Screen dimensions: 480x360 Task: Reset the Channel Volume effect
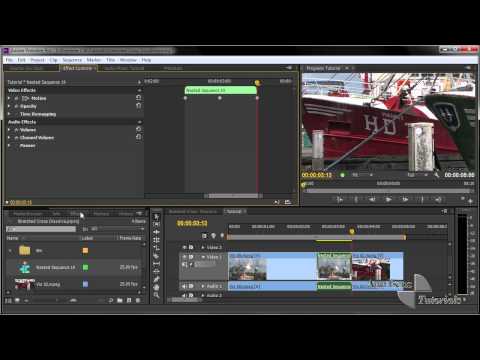139,137
